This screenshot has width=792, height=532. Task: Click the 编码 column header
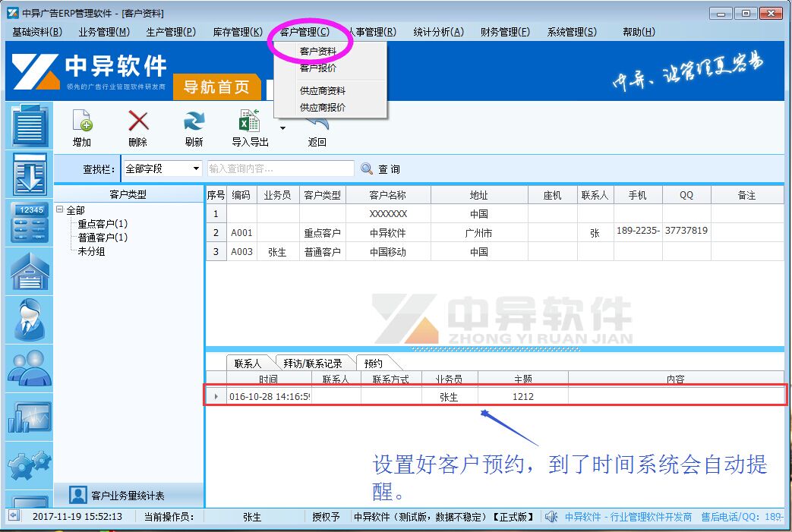tap(241, 195)
